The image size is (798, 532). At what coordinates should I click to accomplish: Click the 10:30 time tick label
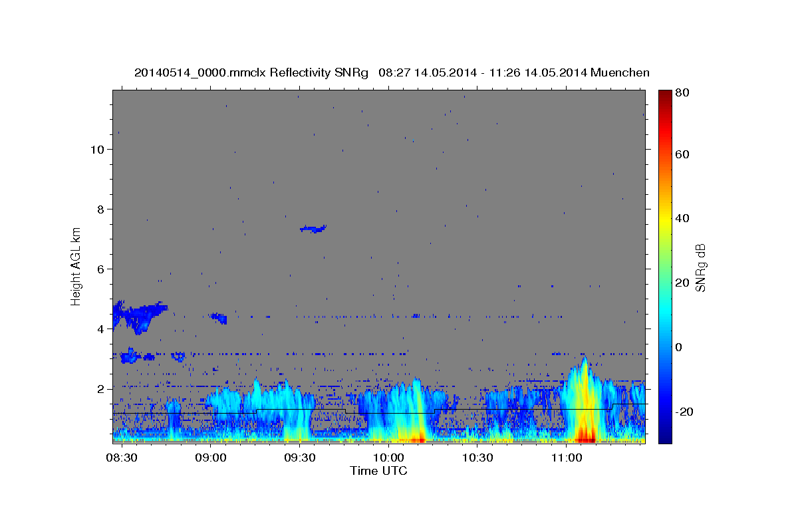click(x=477, y=458)
